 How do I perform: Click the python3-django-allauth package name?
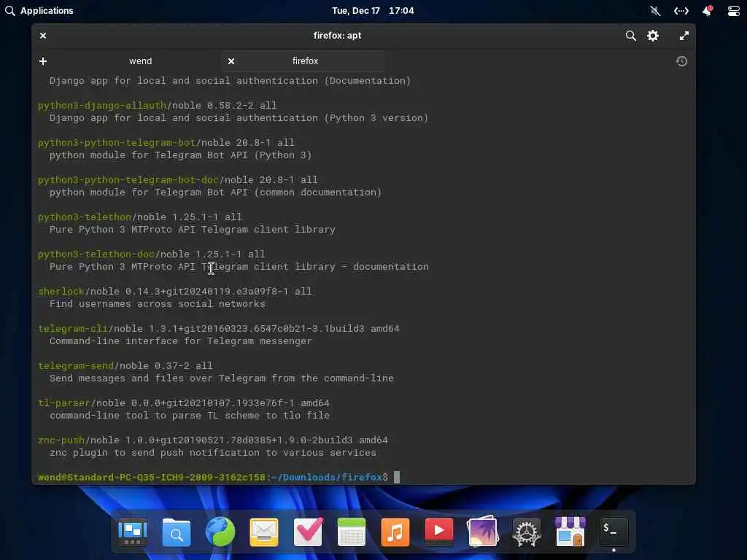[102, 105]
